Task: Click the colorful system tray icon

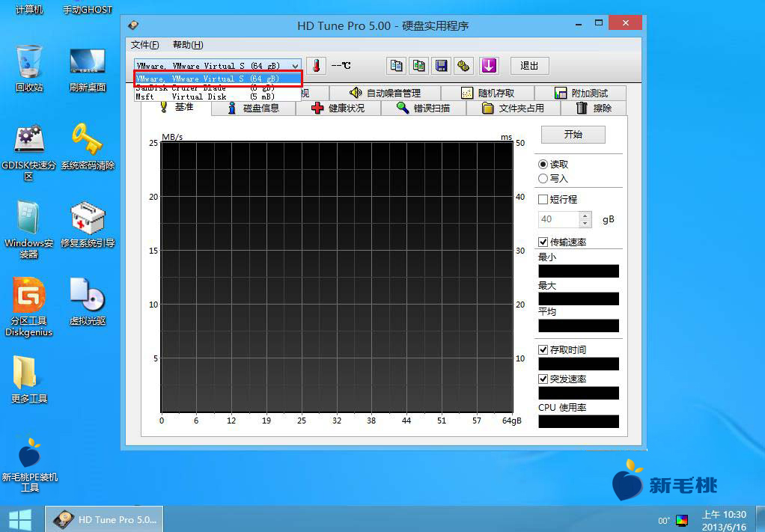Action: tap(682, 520)
